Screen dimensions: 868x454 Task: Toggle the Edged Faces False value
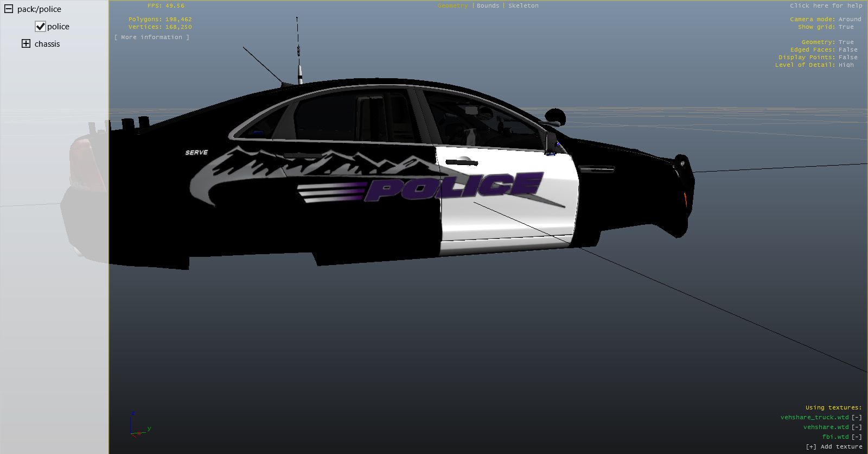[x=848, y=50]
